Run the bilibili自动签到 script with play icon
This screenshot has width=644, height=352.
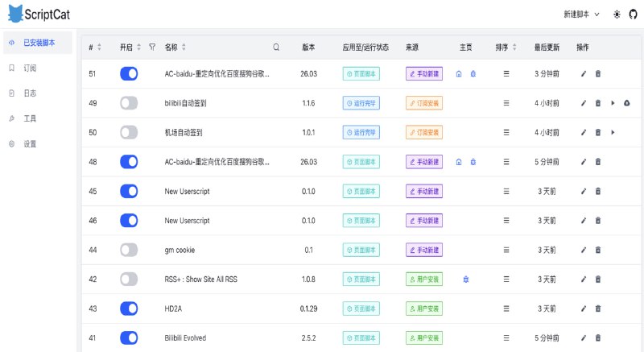[x=613, y=103]
